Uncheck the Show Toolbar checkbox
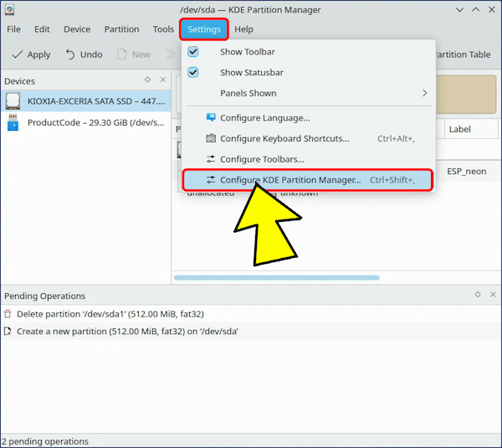502x448 pixels. pos(193,52)
